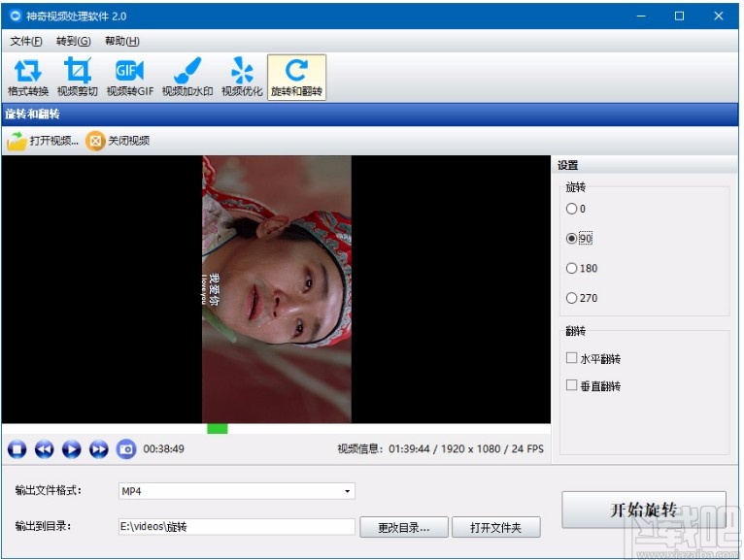
Task: Open the 转到(G) menu
Action: coord(73,42)
